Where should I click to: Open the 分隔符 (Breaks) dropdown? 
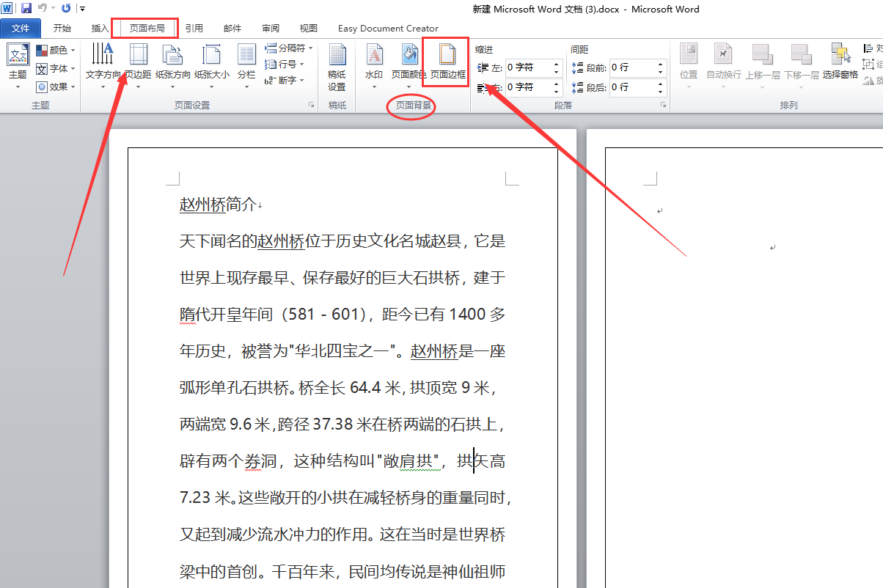click(x=289, y=48)
